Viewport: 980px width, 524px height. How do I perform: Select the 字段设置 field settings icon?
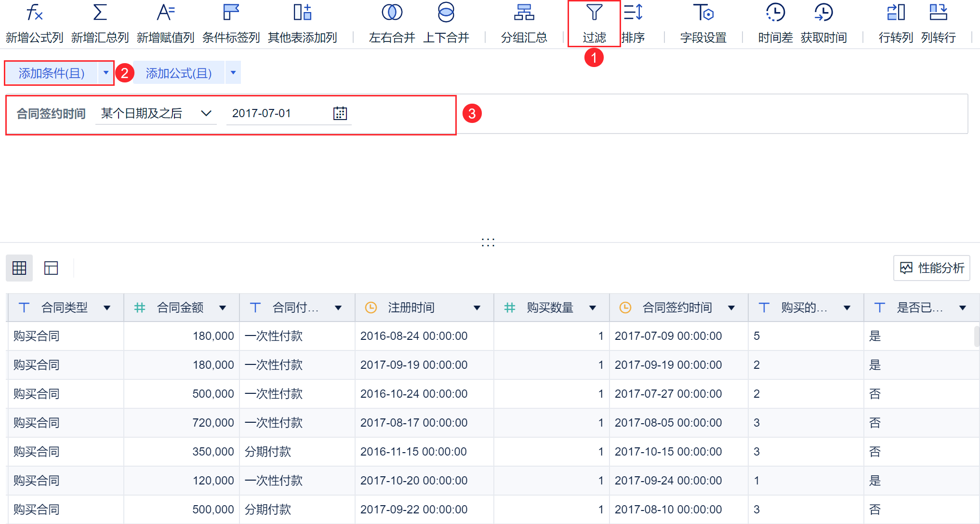click(703, 13)
